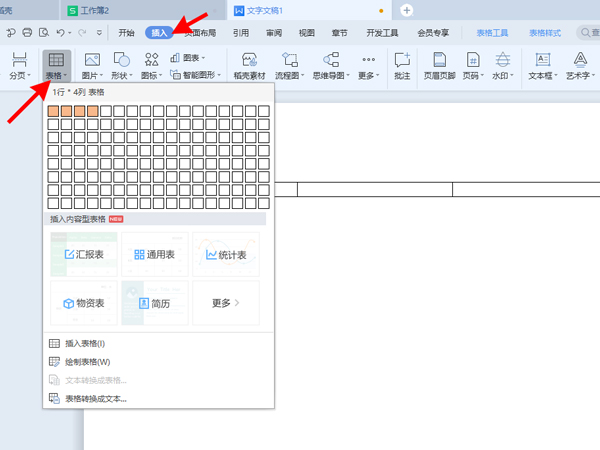Click 更多 to see more table templates

point(225,303)
